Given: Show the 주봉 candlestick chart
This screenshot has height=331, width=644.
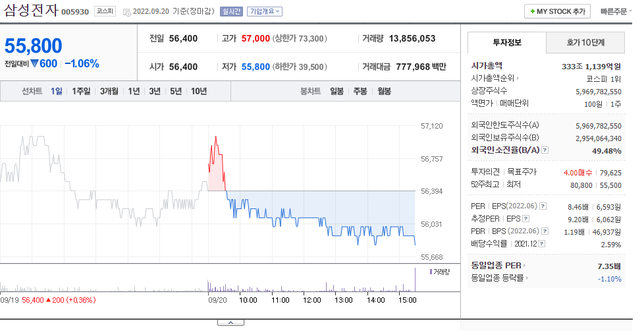Looking at the screenshot, I should point(360,91).
